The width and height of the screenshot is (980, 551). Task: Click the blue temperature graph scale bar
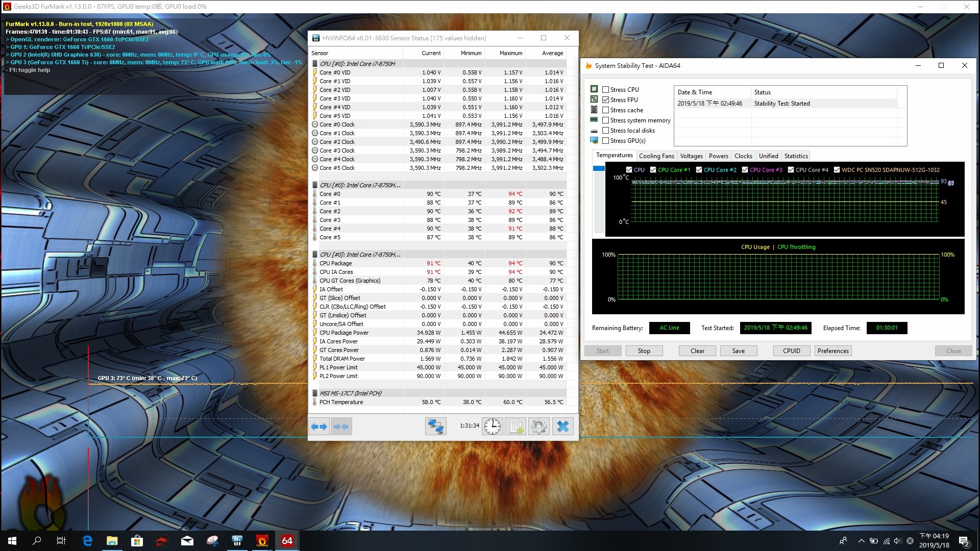(x=599, y=169)
